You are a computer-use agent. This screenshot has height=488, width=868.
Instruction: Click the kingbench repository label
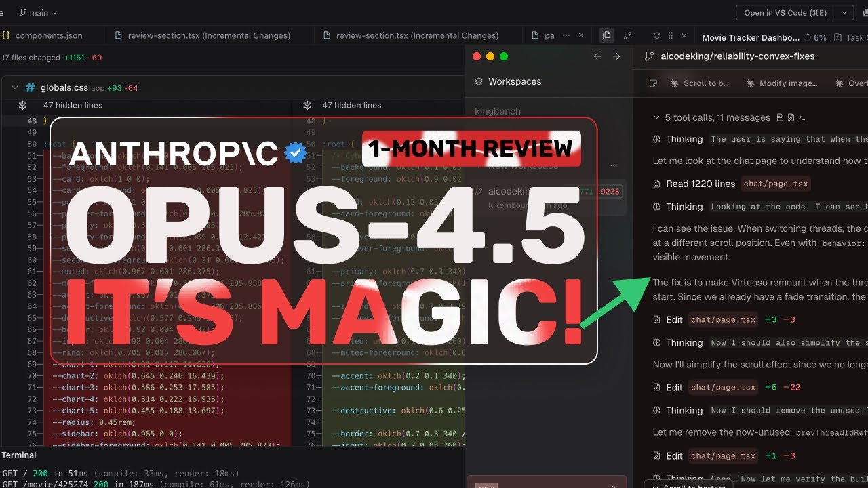tap(498, 111)
